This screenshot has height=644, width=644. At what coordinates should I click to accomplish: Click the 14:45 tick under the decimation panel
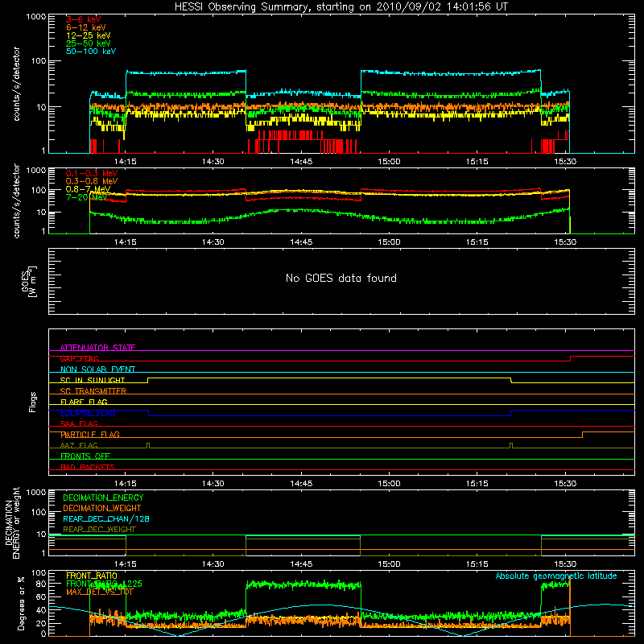click(x=301, y=564)
